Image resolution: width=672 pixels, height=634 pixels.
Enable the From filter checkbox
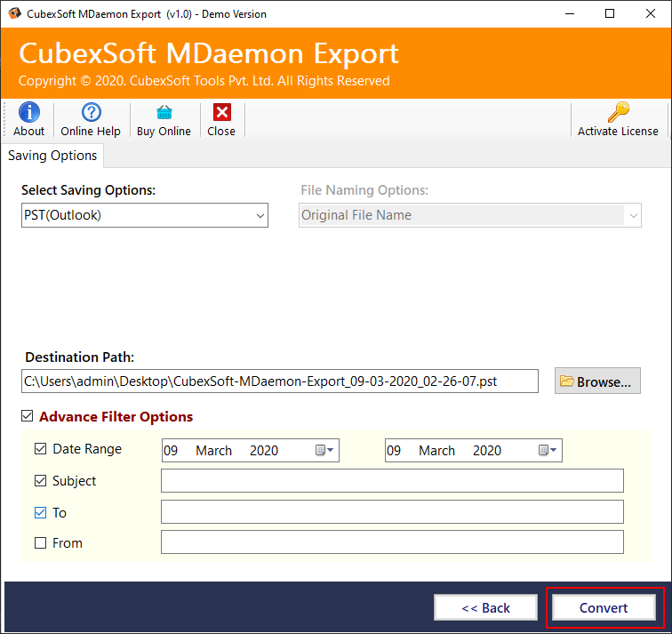40,543
